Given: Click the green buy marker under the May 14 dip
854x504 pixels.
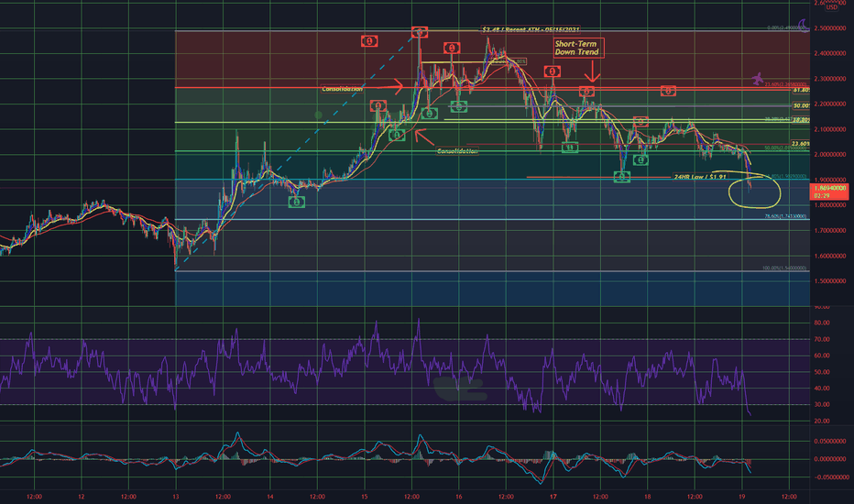Looking at the screenshot, I should (296, 202).
